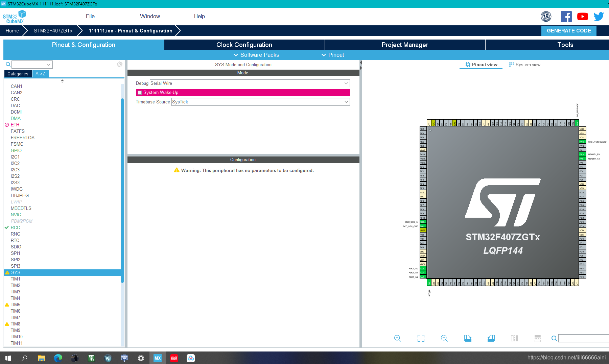The width and height of the screenshot is (609, 364).
Task: Expand the Pinout dropdown menu
Action: coord(332,55)
